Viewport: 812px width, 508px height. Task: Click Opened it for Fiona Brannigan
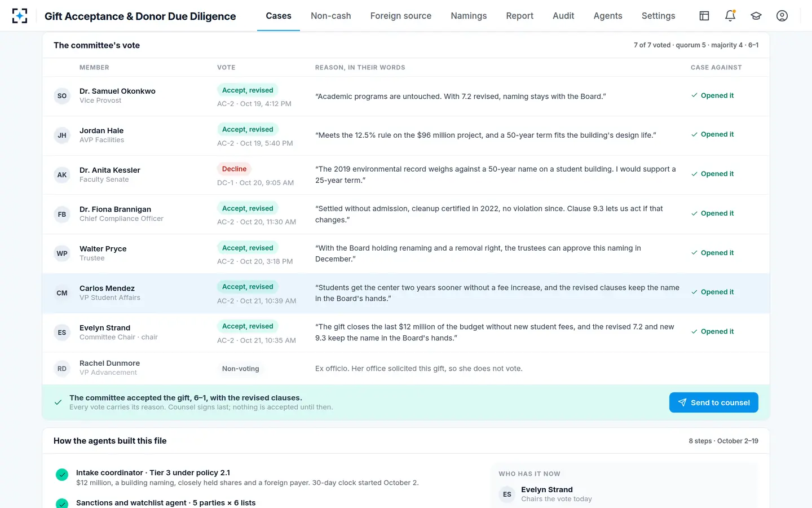[713, 213]
